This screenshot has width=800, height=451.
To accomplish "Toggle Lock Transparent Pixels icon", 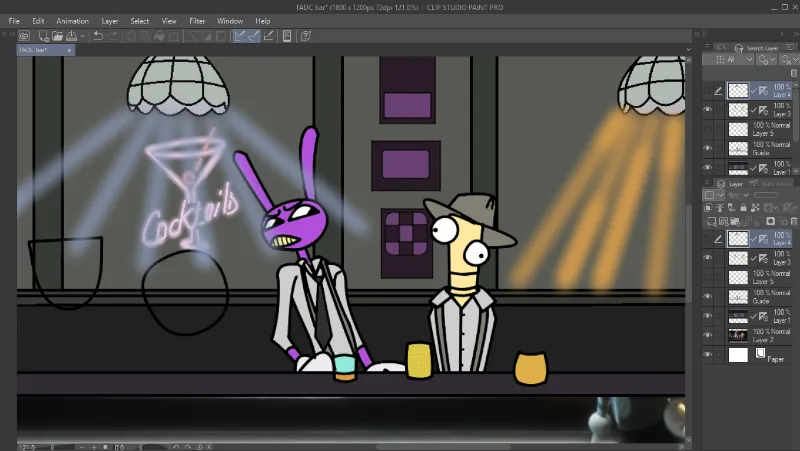I will coord(755,208).
